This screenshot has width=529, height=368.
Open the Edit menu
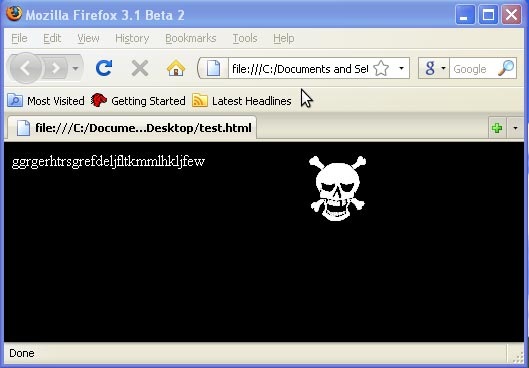[x=52, y=38]
